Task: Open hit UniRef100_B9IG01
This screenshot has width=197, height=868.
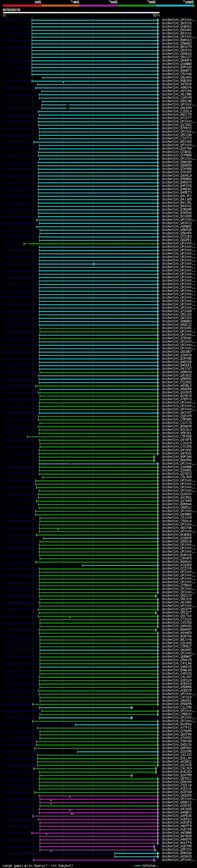Action: tap(177, 33)
